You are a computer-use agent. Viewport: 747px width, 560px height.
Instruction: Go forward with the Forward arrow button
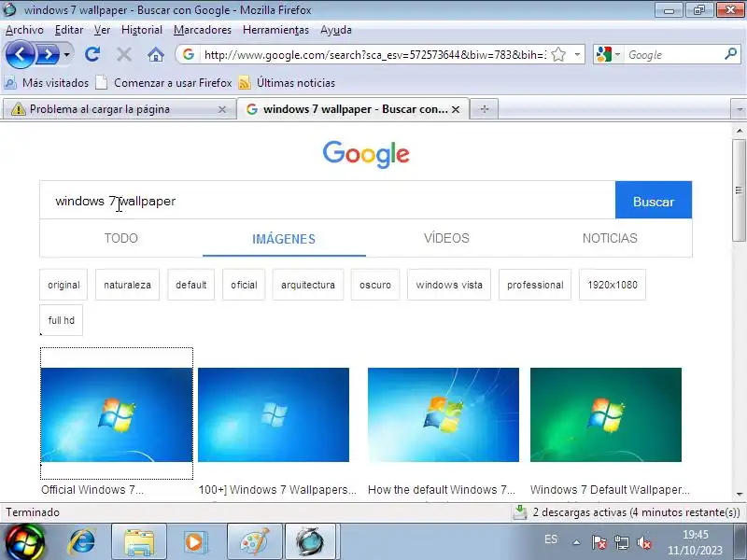click(48, 54)
